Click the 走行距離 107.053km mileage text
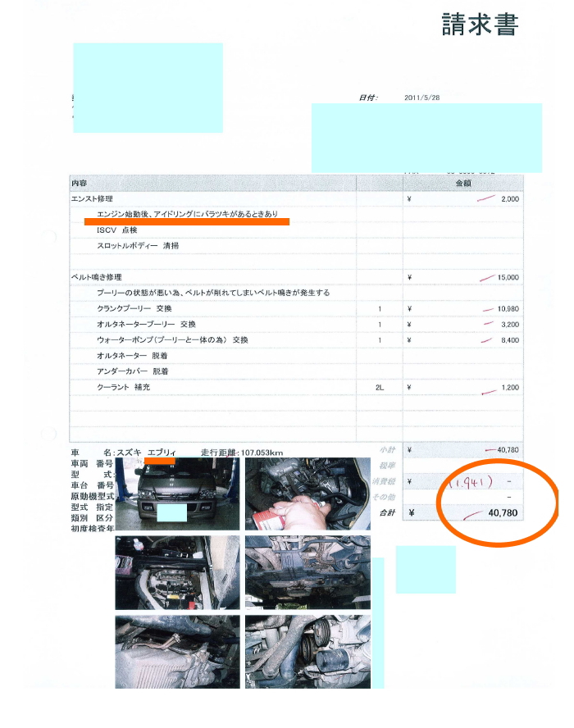 click(x=242, y=452)
